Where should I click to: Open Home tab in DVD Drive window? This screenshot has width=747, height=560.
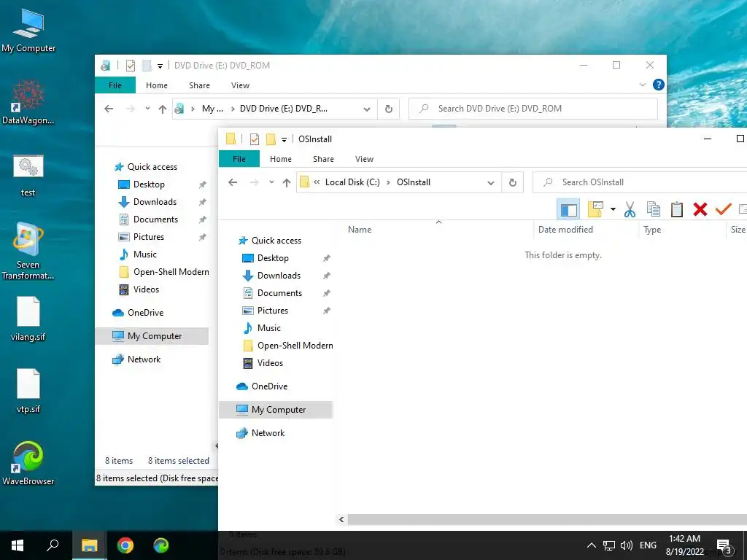[x=157, y=85]
